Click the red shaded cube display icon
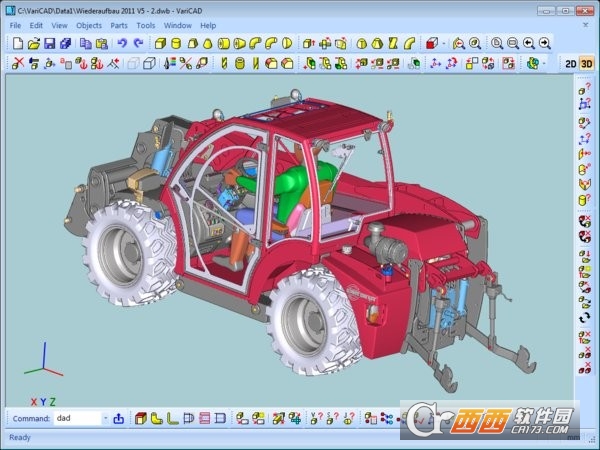The image size is (600, 450). 432,43
